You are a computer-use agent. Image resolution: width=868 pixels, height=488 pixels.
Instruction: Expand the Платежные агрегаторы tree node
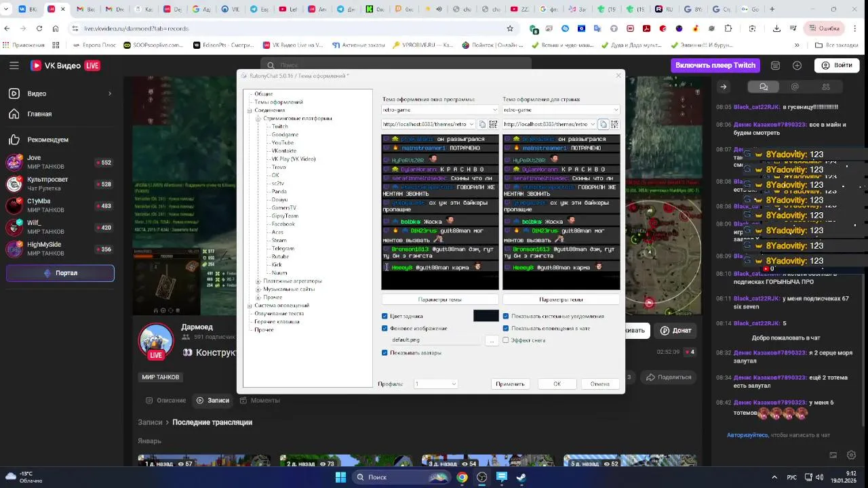[x=258, y=281]
